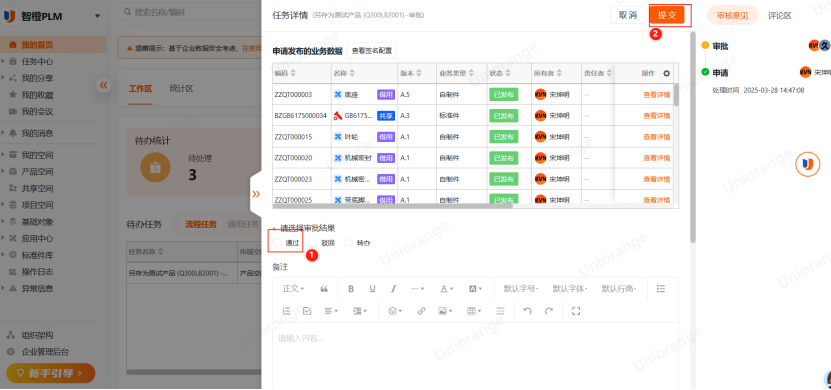This screenshot has width=831, height=390.
Task: Insert a hyperlink in the remark editor
Action: click(x=421, y=311)
